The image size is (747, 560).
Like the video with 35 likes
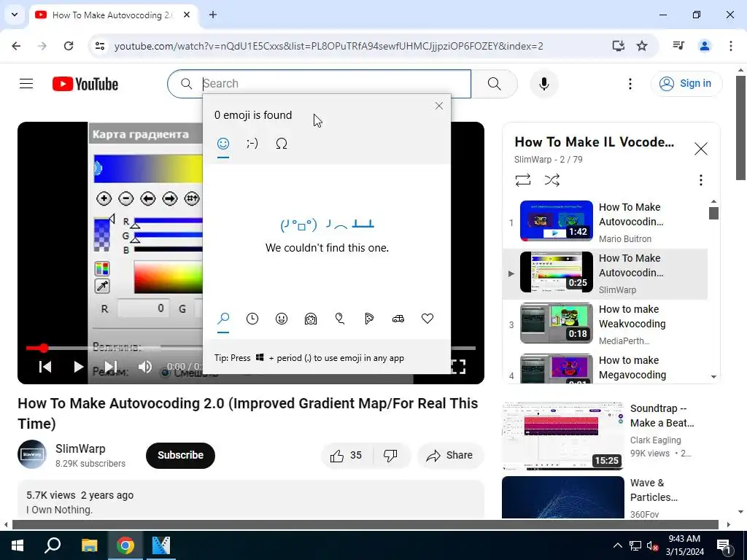click(347, 456)
